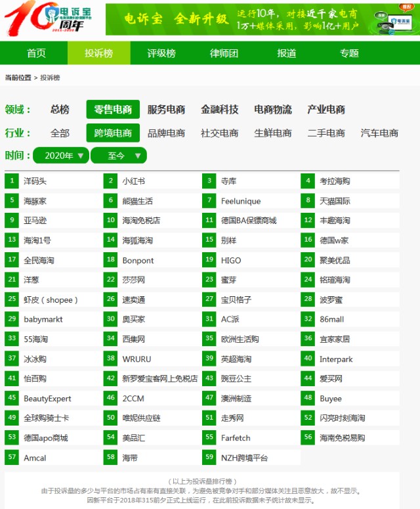The height and width of the screenshot is (509, 420).
Task: Click 宜家家居 entry
Action: pos(350,340)
